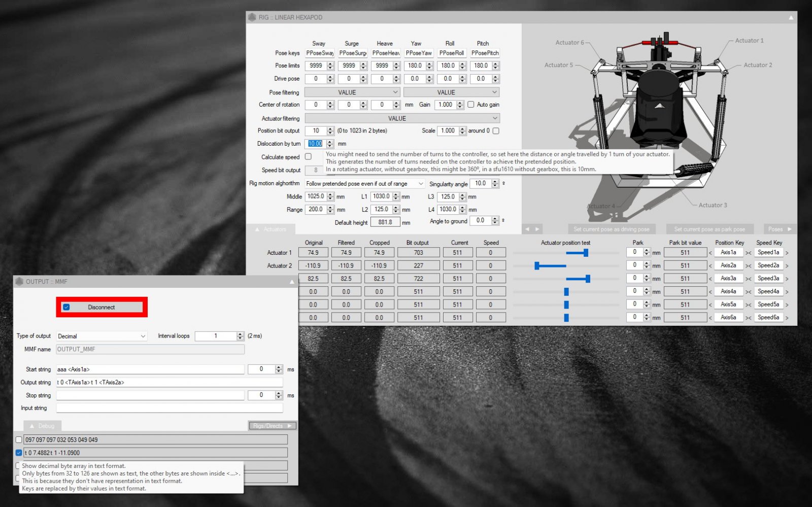Click the '><' icon between Axis6a and Speed6a
812x507 pixels.
tap(748, 318)
